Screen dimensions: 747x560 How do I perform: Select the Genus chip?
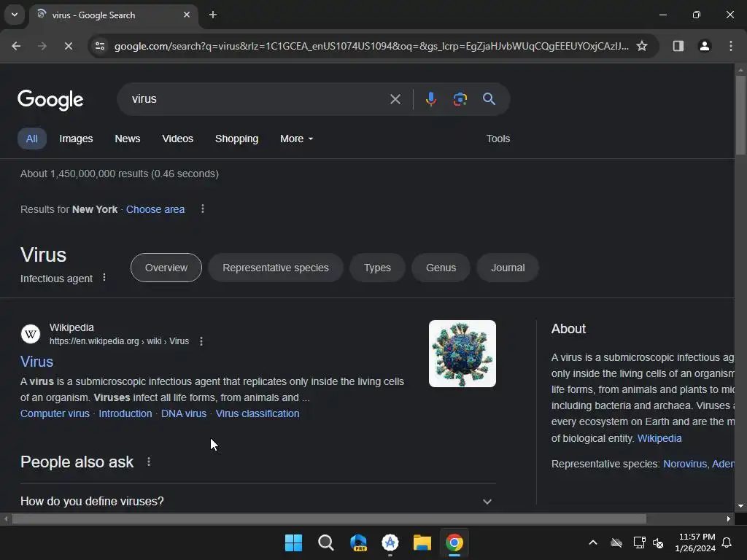pos(441,268)
